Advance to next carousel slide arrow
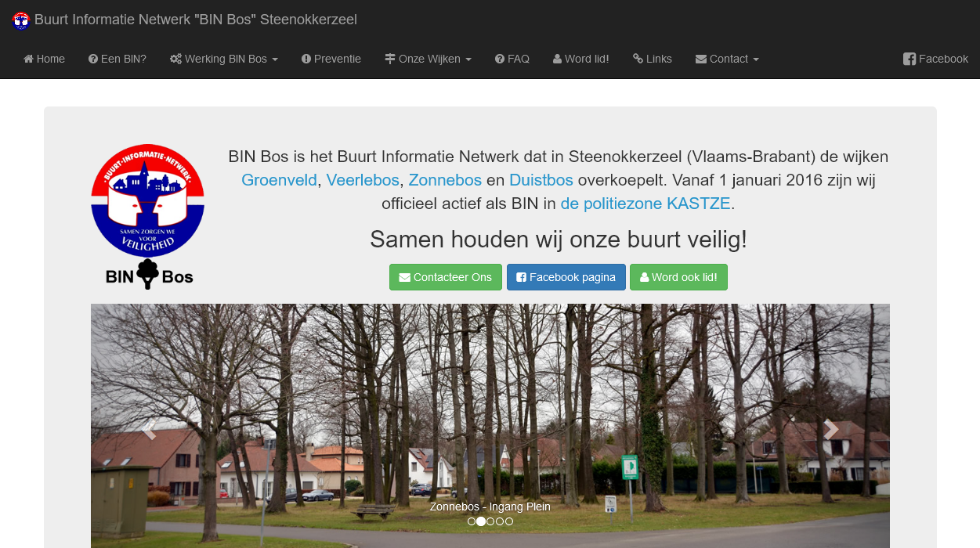Image resolution: width=980 pixels, height=548 pixels. click(x=830, y=429)
